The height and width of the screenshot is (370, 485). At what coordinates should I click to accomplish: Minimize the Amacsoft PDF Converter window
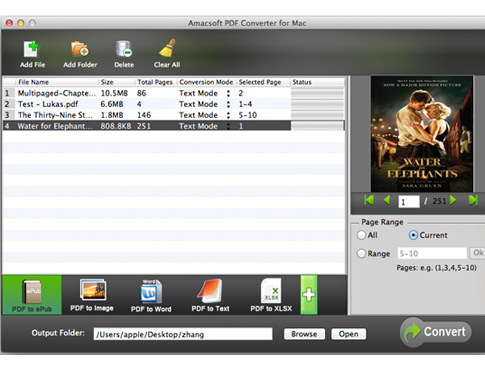[x=21, y=23]
